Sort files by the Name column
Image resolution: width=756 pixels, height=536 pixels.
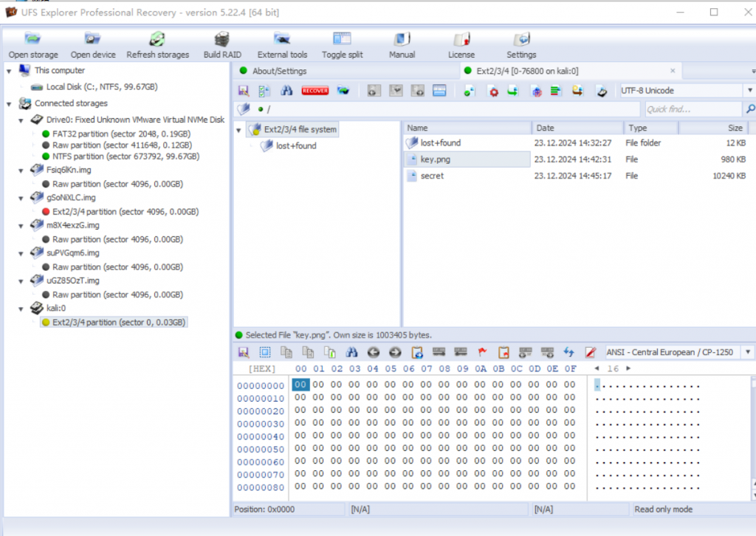pyautogui.click(x=467, y=128)
